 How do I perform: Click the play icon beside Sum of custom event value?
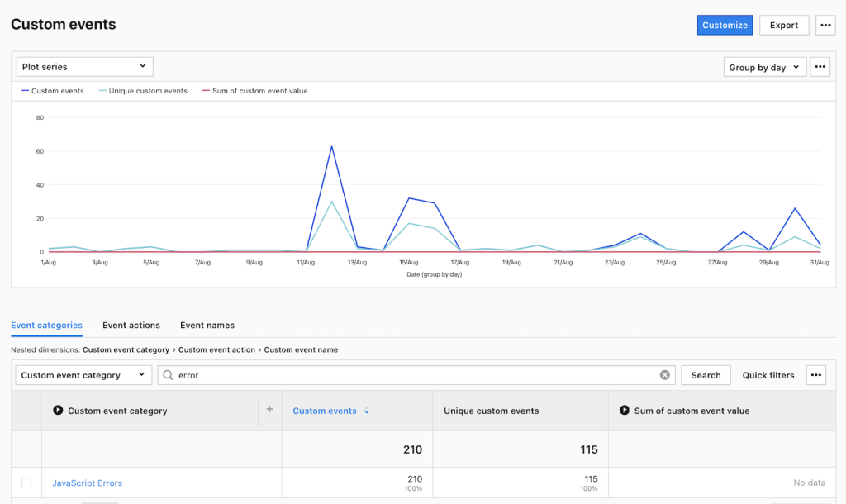tap(625, 411)
